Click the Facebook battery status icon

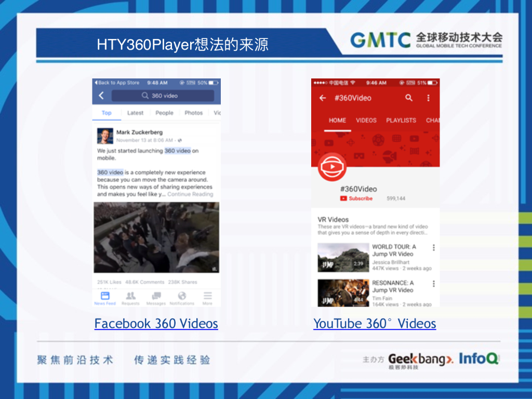tap(214, 83)
